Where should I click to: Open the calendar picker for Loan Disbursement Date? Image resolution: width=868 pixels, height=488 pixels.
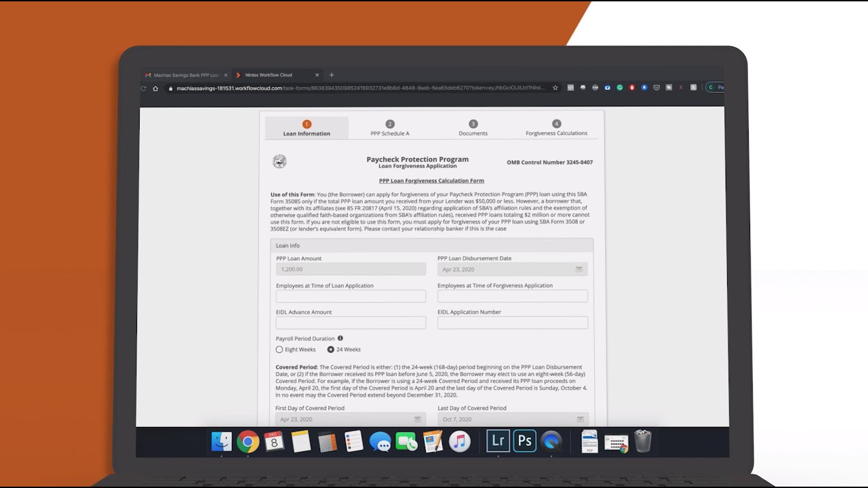pos(579,270)
